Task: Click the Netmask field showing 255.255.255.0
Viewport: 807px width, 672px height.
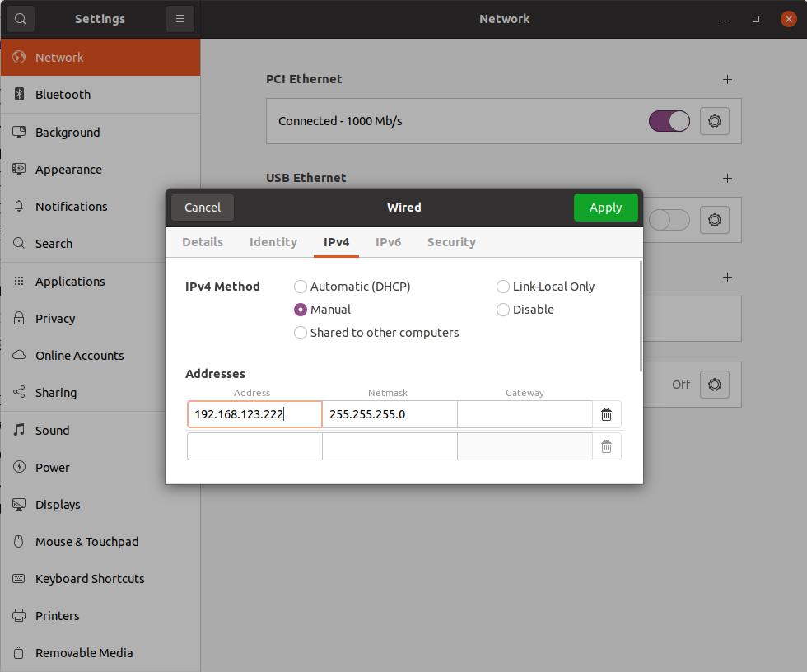Action: (x=390, y=414)
